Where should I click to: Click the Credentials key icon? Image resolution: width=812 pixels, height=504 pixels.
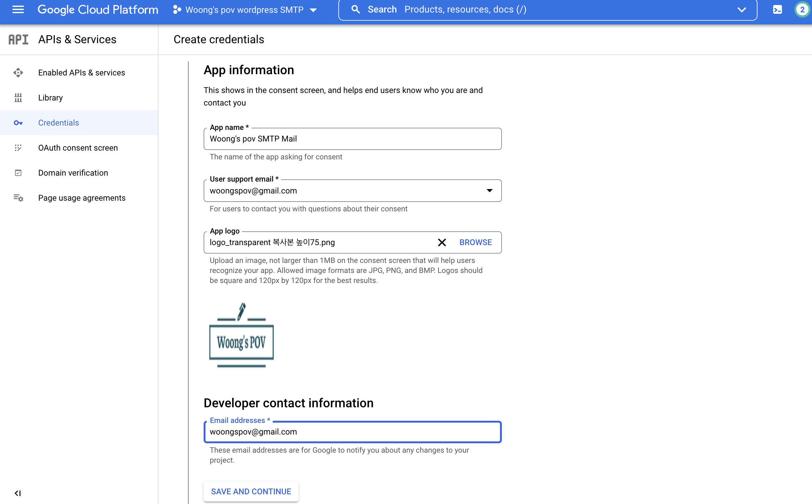point(18,123)
